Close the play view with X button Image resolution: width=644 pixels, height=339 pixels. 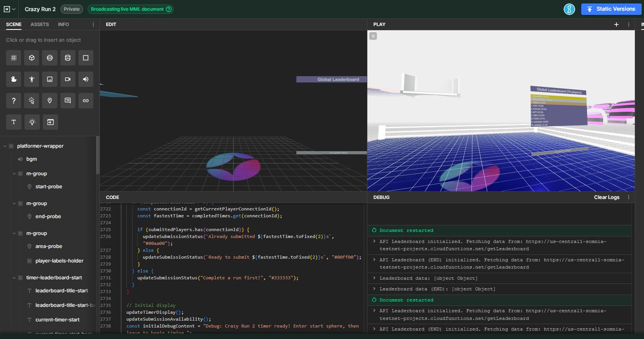pyautogui.click(x=373, y=36)
